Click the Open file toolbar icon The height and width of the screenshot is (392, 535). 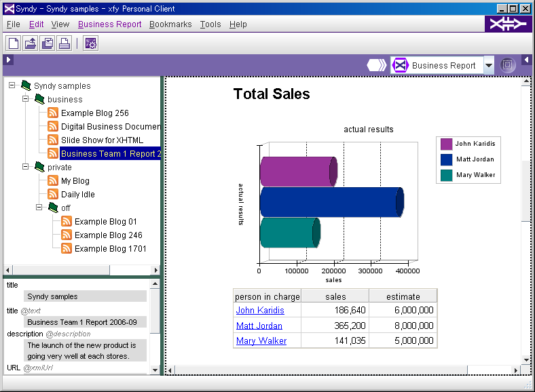pyautogui.click(x=31, y=44)
